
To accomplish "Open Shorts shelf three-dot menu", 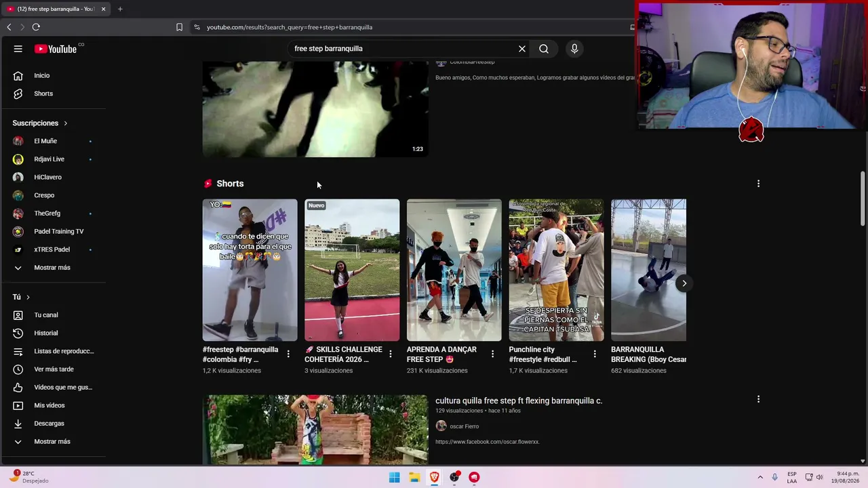I will point(758,184).
